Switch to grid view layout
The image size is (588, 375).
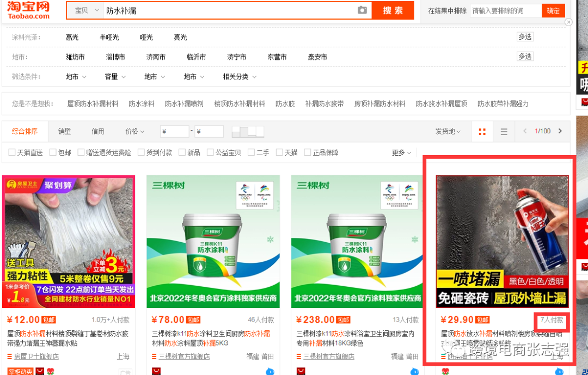(482, 131)
